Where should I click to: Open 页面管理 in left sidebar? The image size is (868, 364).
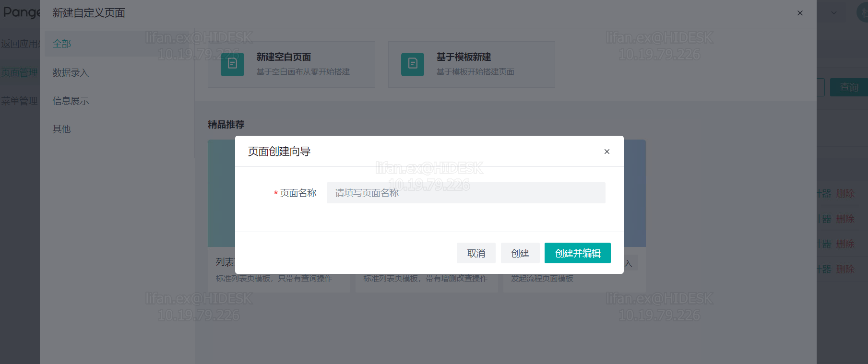pyautogui.click(x=19, y=72)
